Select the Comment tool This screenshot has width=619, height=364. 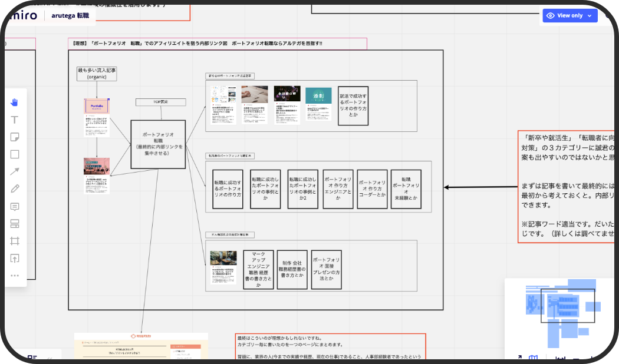click(15, 207)
